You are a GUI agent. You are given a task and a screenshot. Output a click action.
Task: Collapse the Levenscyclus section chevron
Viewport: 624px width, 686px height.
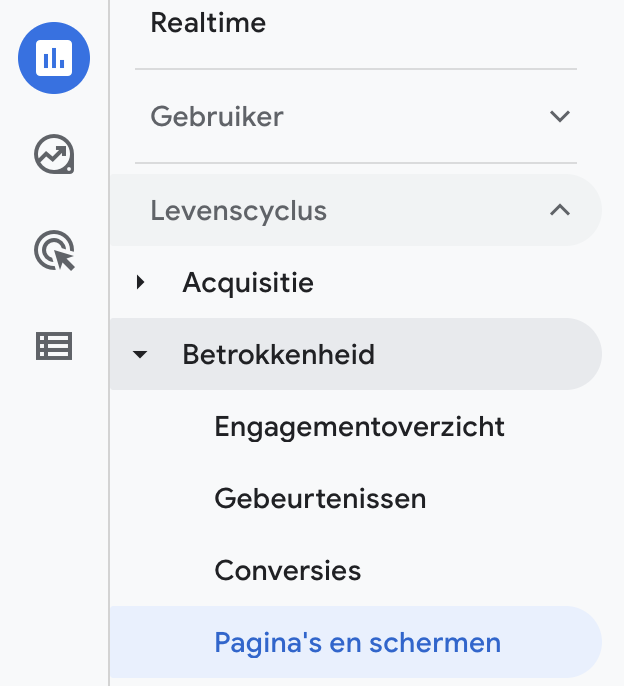tap(560, 210)
